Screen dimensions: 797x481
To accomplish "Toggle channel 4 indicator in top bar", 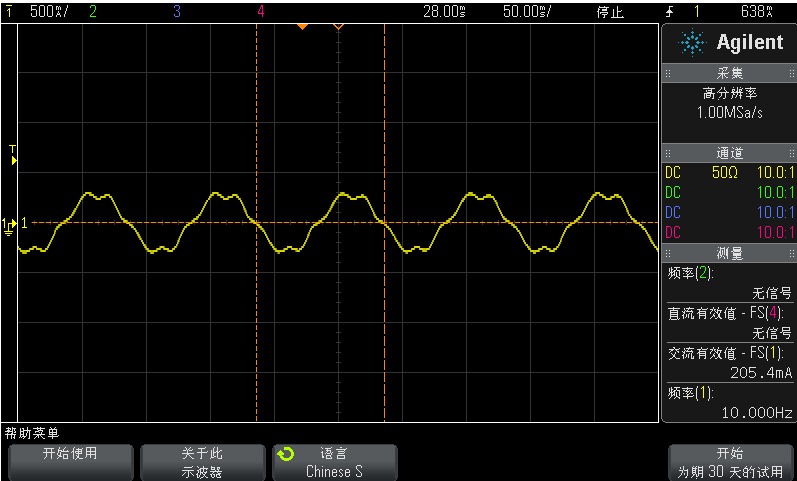I will pyautogui.click(x=261, y=12).
